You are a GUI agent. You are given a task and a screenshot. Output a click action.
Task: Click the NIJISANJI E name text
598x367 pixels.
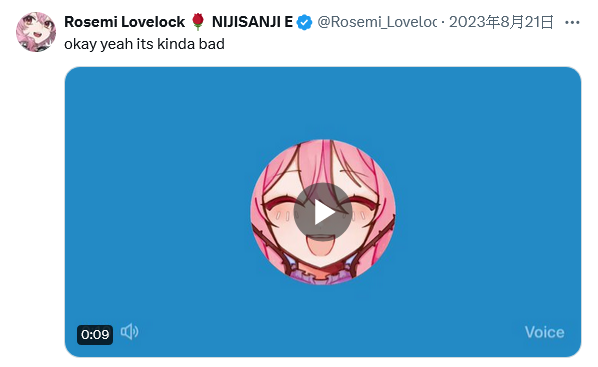[x=252, y=22]
